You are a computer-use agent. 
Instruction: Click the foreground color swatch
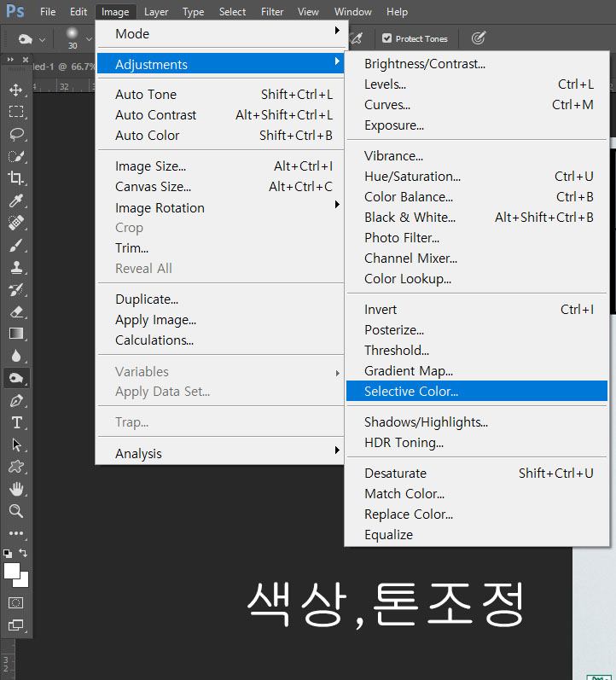coord(11,570)
